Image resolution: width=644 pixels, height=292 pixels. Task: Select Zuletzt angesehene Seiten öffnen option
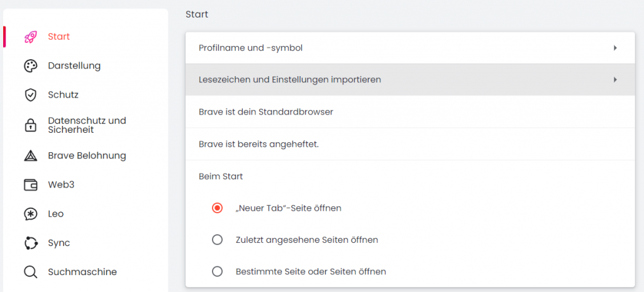click(218, 240)
